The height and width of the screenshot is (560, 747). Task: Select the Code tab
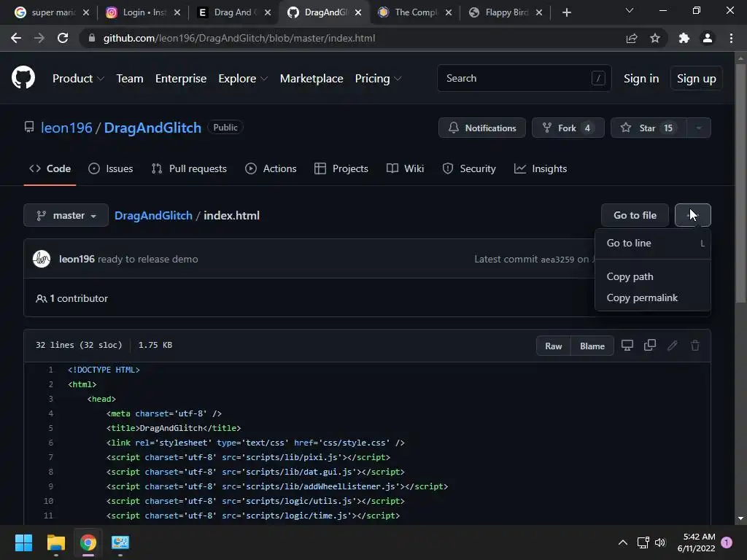50,168
